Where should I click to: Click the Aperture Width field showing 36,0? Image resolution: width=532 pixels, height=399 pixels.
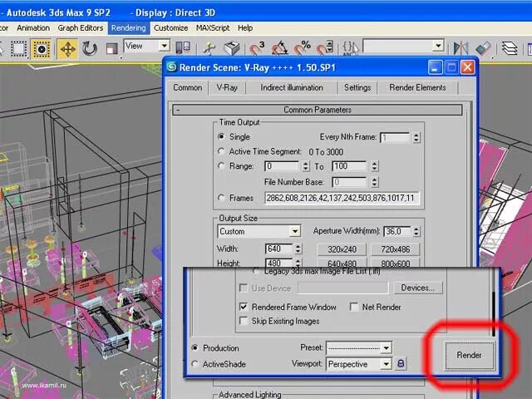[x=397, y=231]
